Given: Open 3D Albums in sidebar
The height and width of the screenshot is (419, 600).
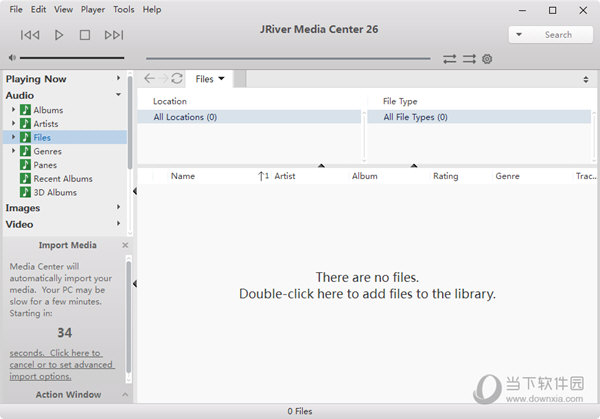Looking at the screenshot, I should [55, 192].
